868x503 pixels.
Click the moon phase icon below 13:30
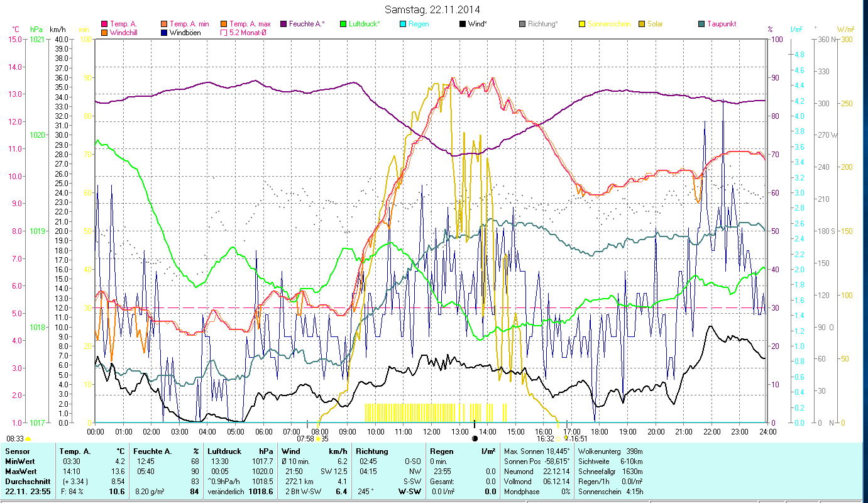point(475,438)
